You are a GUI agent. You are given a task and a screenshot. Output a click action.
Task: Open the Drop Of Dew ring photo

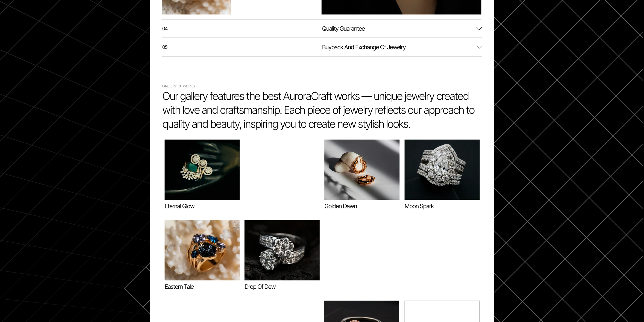click(282, 250)
